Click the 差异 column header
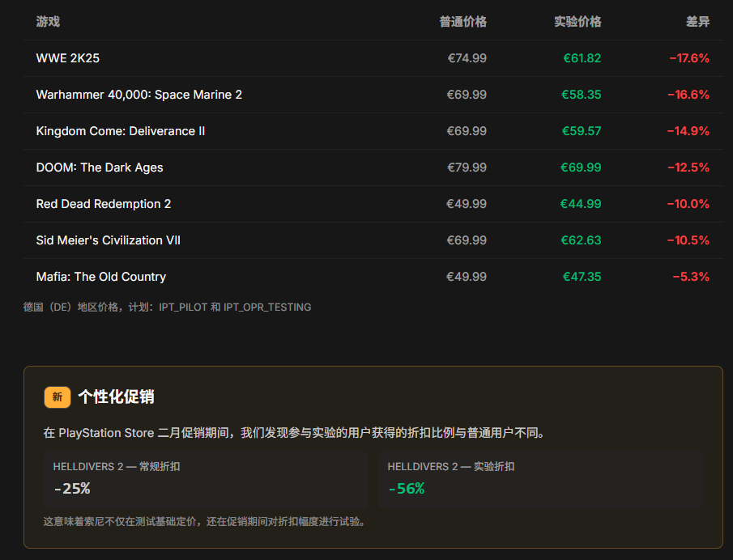 tap(697, 22)
